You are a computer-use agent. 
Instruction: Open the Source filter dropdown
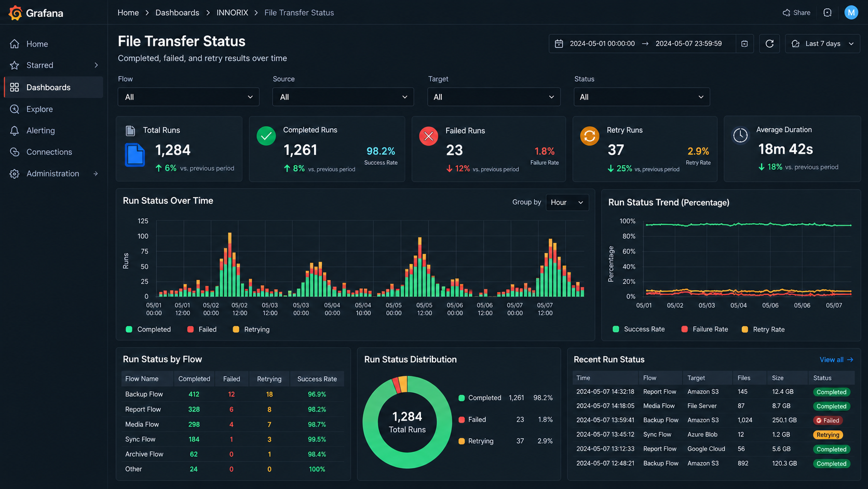(x=343, y=97)
